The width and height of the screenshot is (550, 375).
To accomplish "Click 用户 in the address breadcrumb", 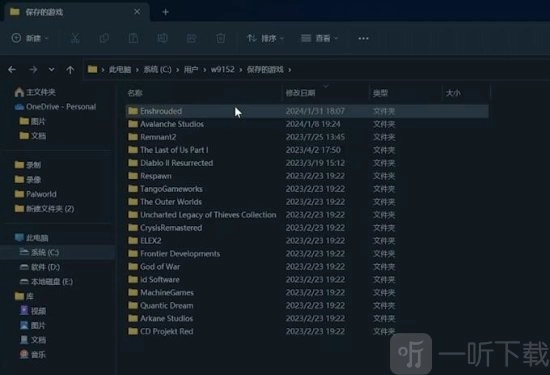I will point(191,69).
